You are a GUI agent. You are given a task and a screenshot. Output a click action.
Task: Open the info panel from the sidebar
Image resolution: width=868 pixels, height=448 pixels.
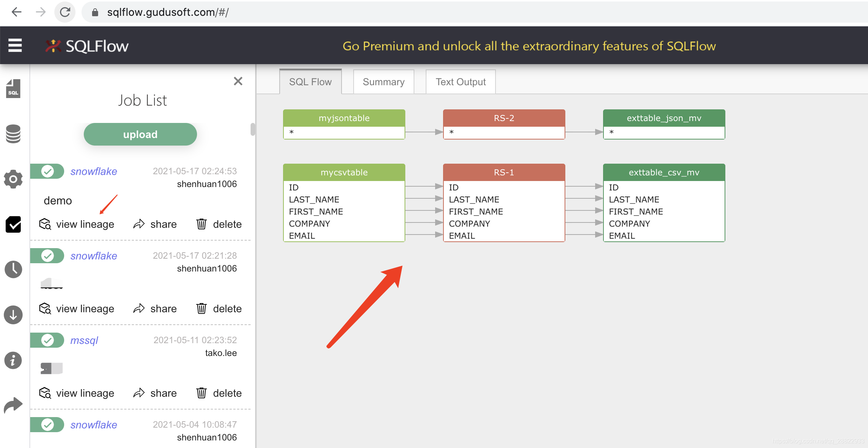click(x=13, y=361)
